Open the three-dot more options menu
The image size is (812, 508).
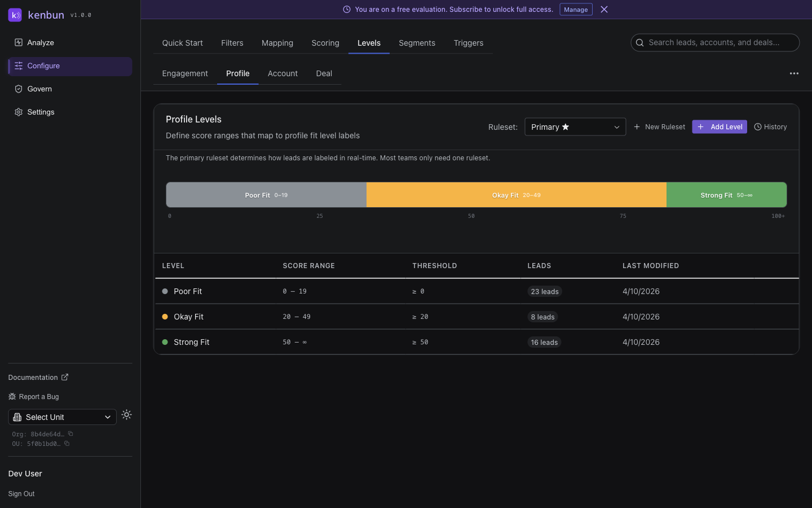(x=794, y=73)
